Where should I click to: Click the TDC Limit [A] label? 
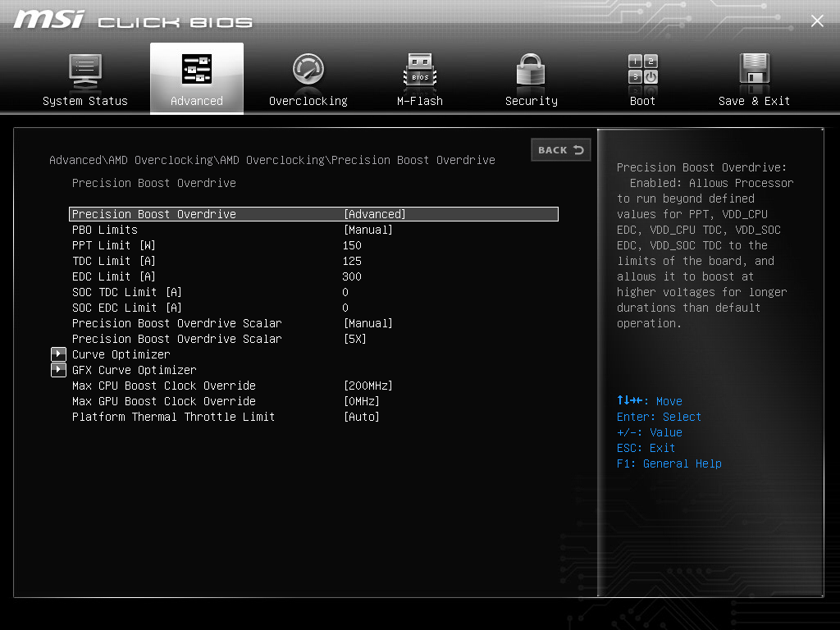(x=113, y=261)
